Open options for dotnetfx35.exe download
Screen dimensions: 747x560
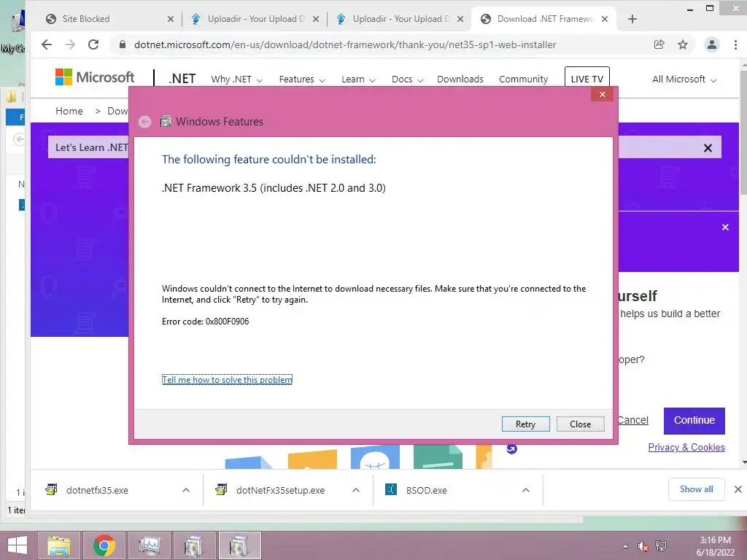point(186,490)
